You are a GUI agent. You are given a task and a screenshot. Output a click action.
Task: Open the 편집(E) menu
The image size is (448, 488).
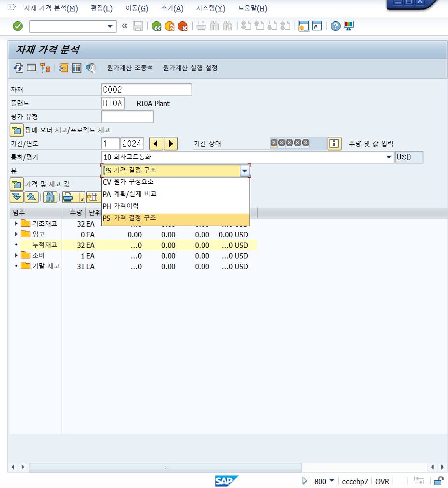(102, 8)
